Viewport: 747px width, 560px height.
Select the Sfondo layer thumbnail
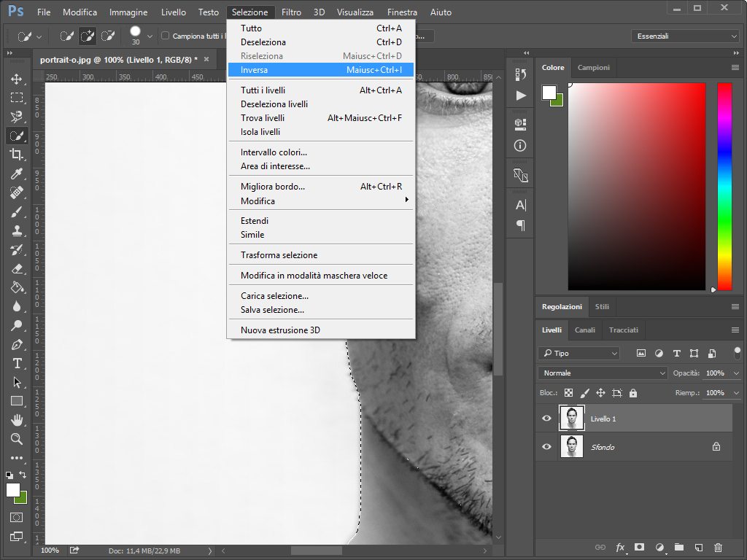point(571,447)
